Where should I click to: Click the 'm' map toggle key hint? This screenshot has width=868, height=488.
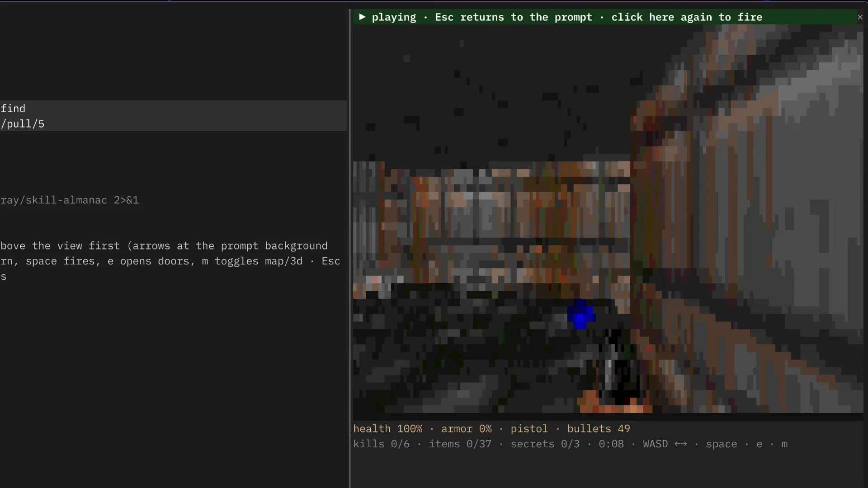[784, 444]
